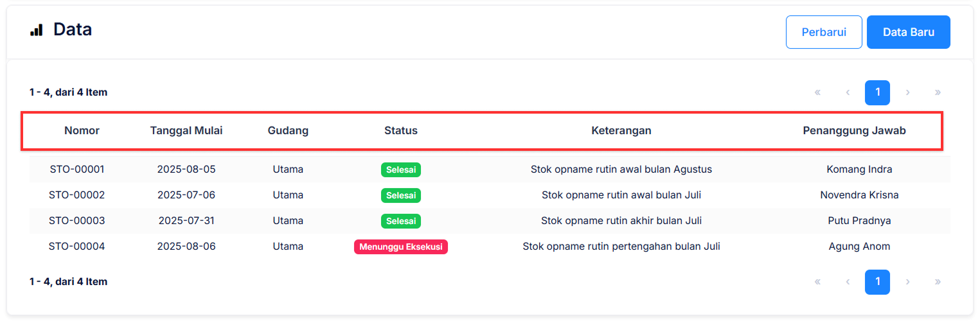
Task: Go to first page in top pagination
Action: point(817,92)
